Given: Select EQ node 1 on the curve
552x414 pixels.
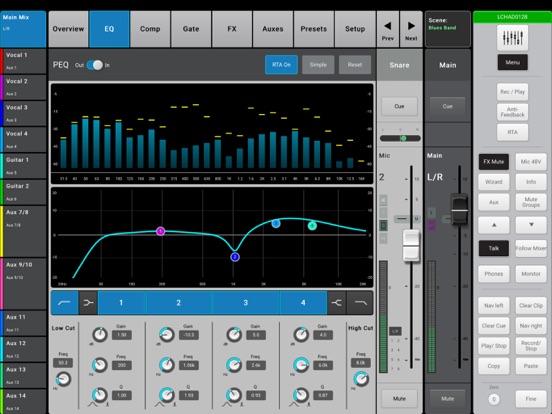Looking at the screenshot, I should click(161, 231).
